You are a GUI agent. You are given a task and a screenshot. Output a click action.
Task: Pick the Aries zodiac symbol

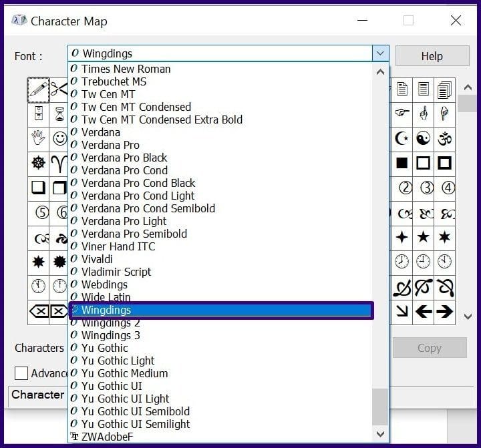click(59, 163)
